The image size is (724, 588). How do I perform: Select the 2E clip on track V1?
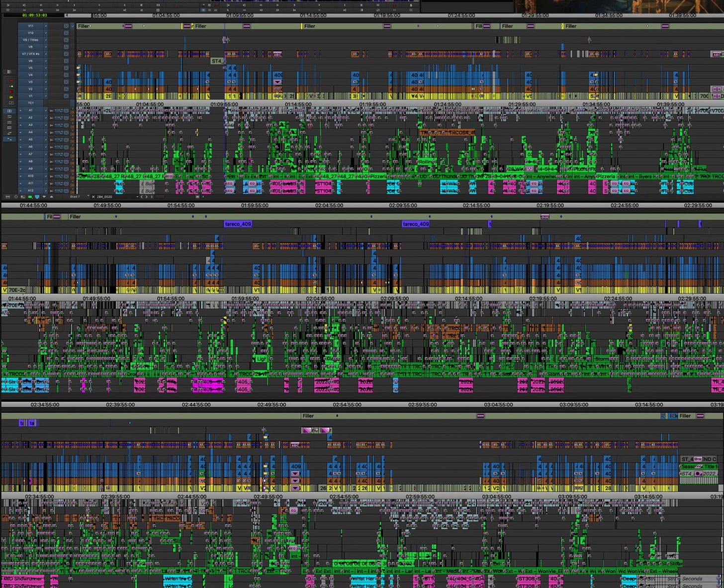pyautogui.click(x=108, y=96)
